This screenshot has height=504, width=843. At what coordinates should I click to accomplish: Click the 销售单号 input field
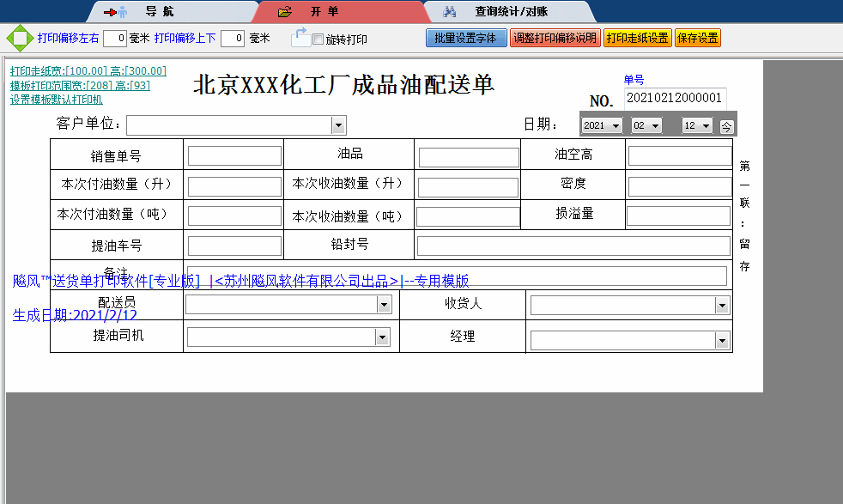click(233, 155)
